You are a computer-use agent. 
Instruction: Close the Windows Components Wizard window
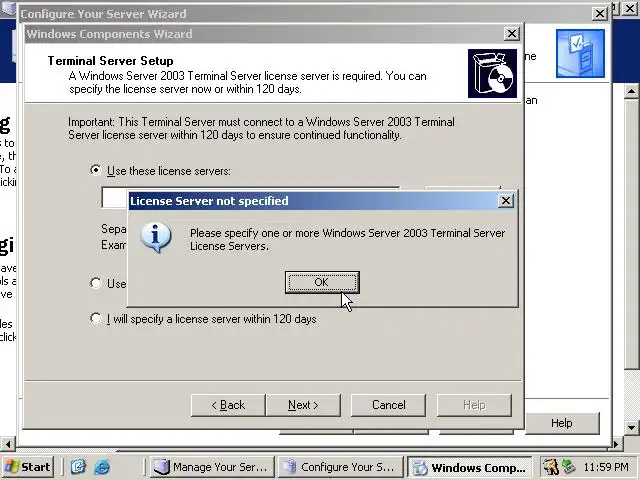point(511,33)
